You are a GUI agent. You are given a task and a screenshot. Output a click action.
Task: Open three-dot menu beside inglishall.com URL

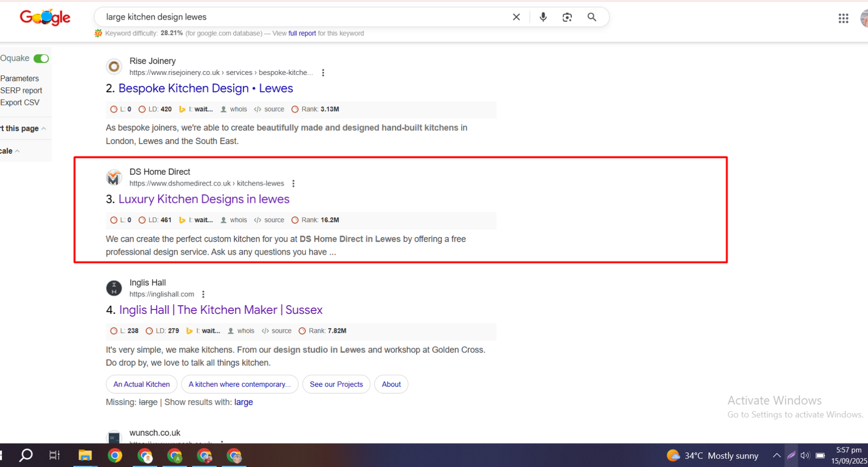(x=203, y=294)
